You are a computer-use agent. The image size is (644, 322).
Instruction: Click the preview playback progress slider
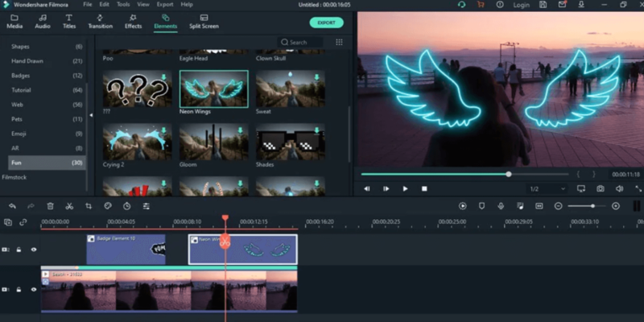click(465, 174)
